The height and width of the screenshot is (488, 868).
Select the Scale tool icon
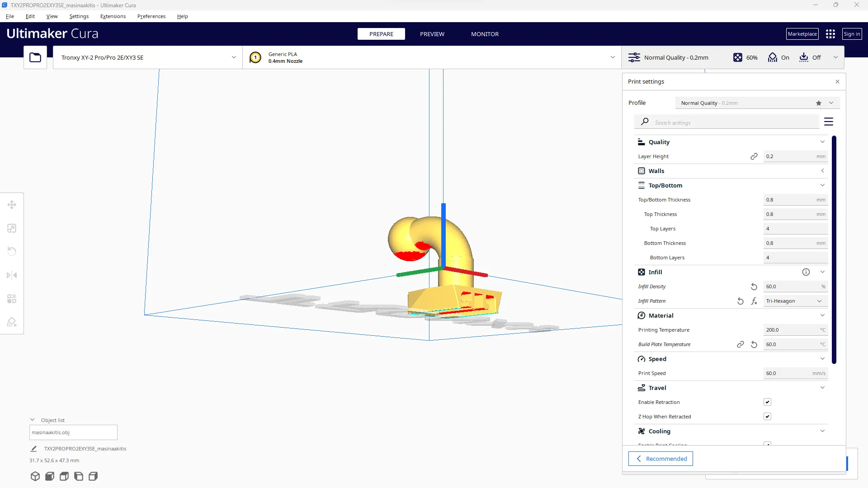click(x=12, y=228)
